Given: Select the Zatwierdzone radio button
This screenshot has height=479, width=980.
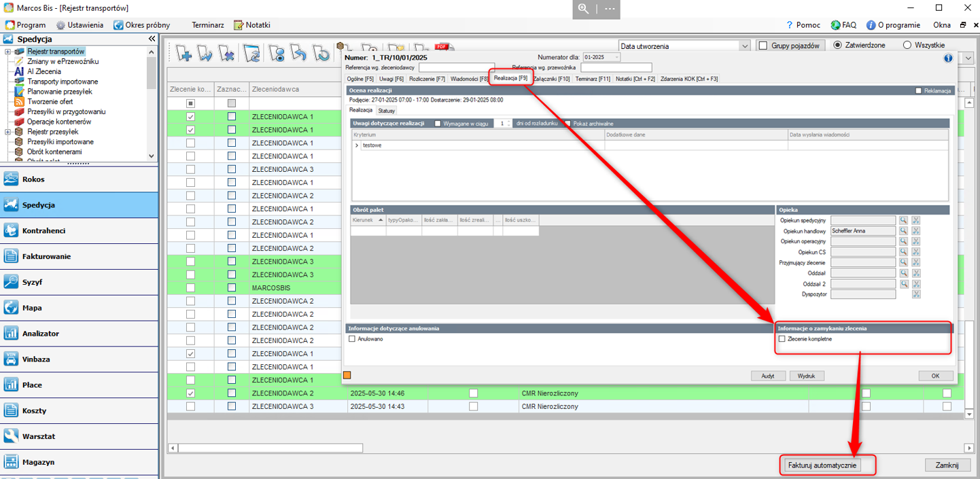Looking at the screenshot, I should pos(837,46).
